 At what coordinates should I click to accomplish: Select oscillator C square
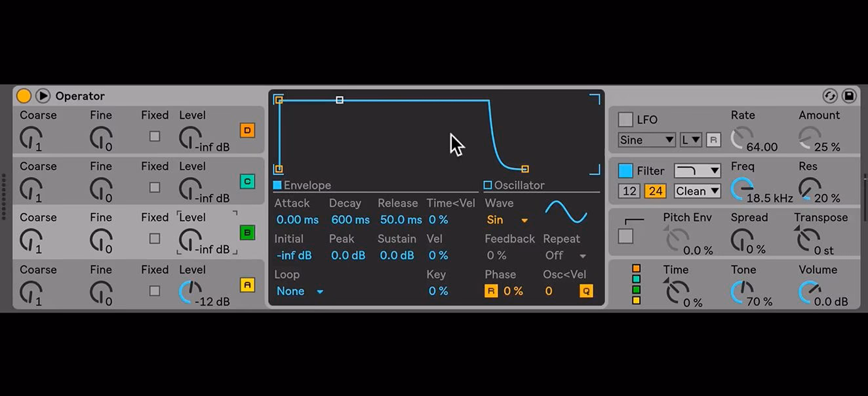(x=247, y=181)
